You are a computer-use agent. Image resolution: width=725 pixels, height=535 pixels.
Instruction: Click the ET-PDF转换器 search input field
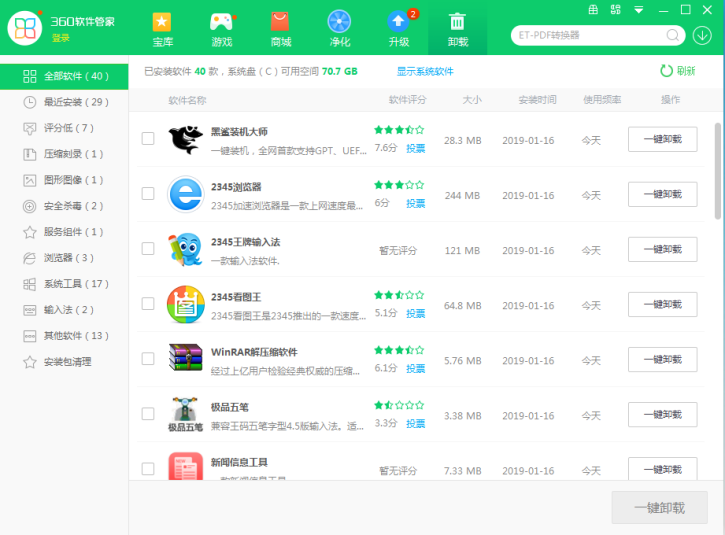pyautogui.click(x=587, y=35)
